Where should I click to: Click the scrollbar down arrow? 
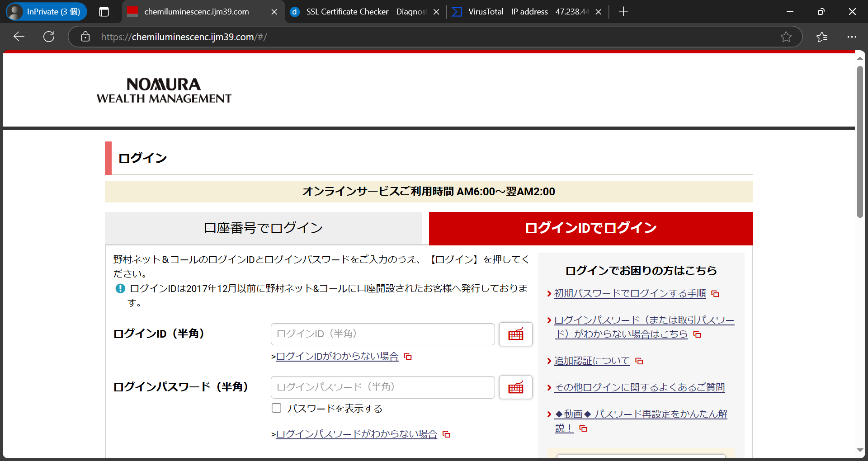point(860,450)
